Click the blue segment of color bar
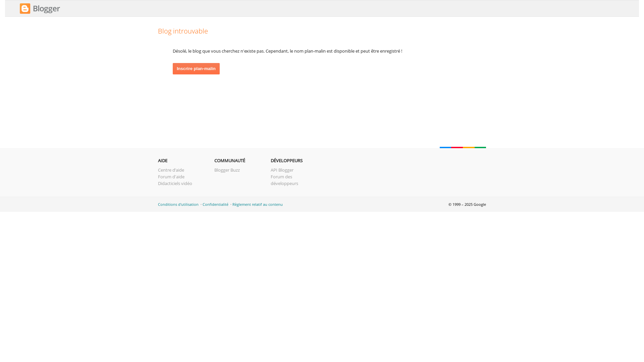Image resolution: width=644 pixels, height=362 pixels. (x=445, y=147)
